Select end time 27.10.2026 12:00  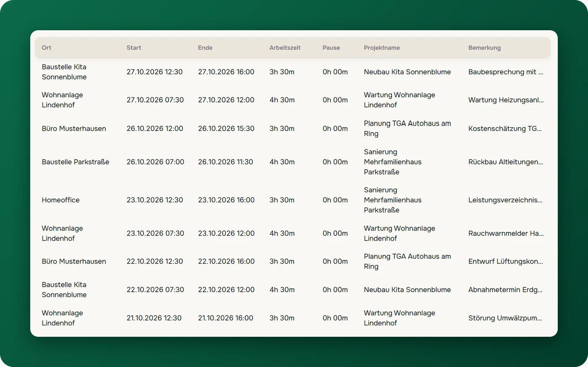coord(226,100)
